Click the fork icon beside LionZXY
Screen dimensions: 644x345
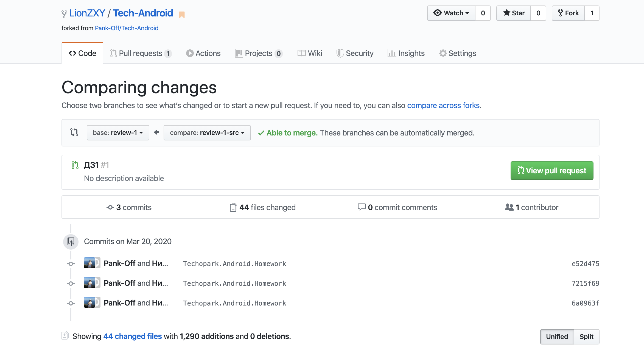coord(64,14)
